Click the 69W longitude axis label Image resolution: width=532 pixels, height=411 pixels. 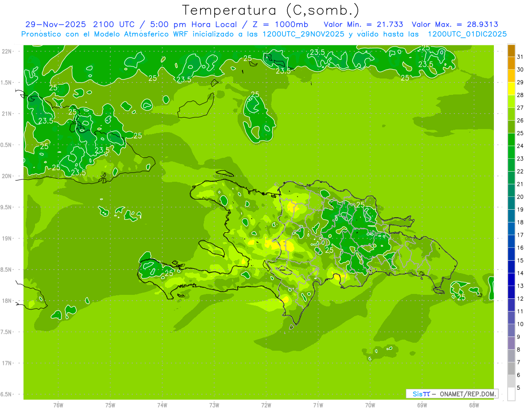[422, 405]
